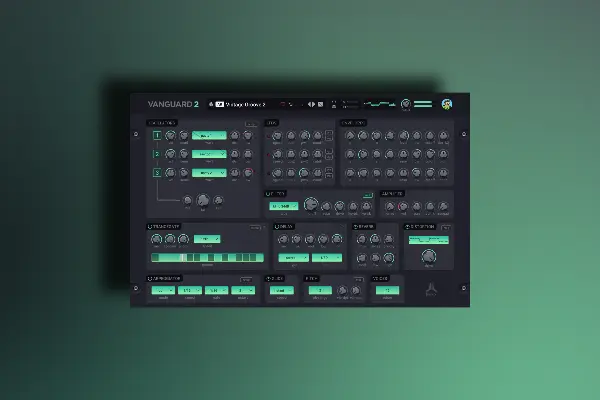This screenshot has height=400, width=600.
Task: Click the small button atop Oscillators panel
Action: click(251, 124)
